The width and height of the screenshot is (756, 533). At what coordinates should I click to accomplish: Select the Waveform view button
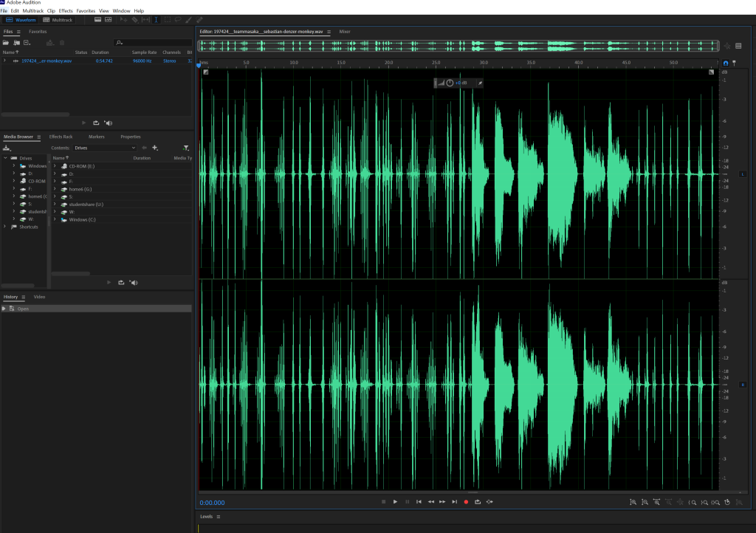coord(21,19)
